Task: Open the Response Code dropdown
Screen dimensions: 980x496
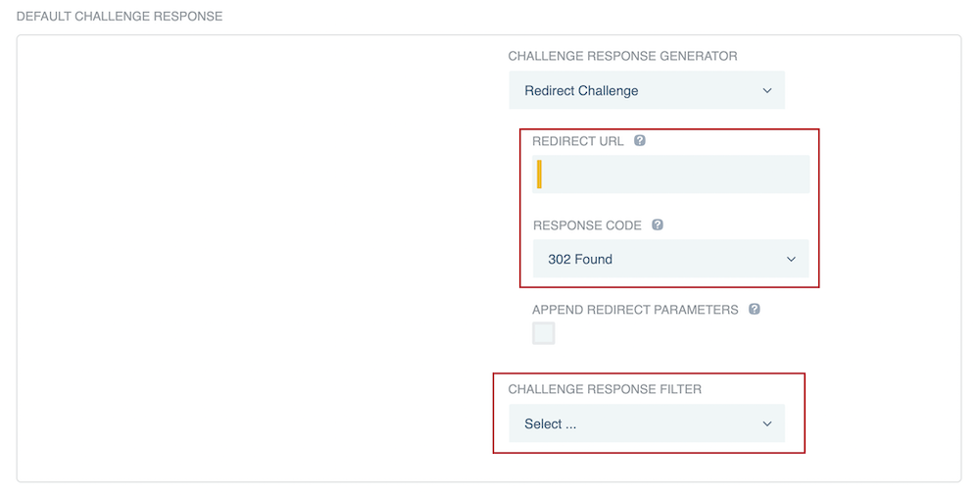Action: coord(670,260)
